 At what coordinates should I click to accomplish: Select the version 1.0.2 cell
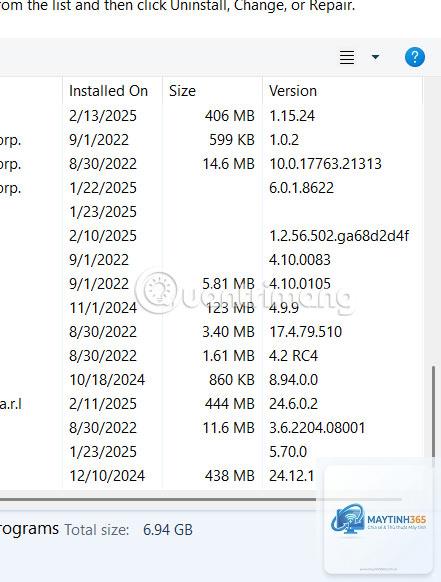point(284,140)
